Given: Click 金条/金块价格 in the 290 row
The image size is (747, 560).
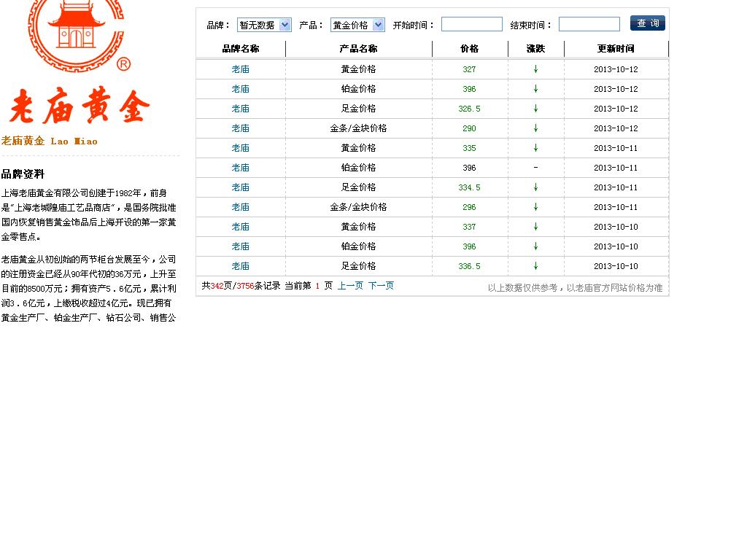Looking at the screenshot, I should coord(358,128).
